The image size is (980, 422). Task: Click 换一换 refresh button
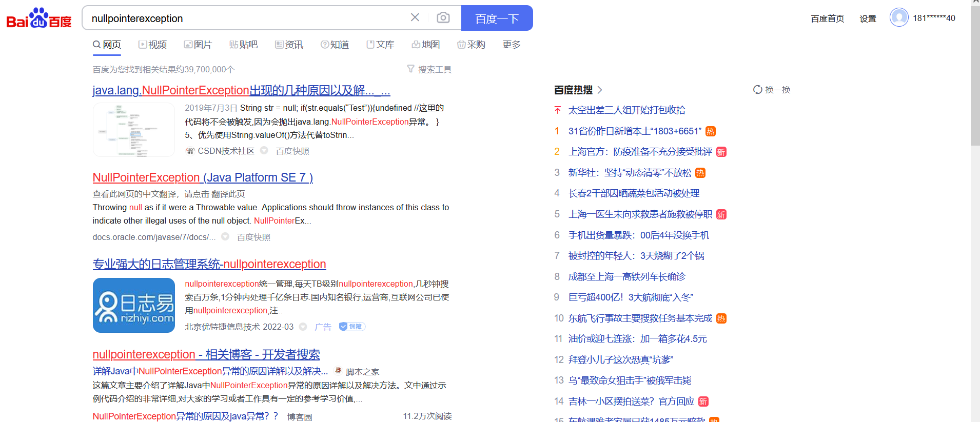pos(772,90)
